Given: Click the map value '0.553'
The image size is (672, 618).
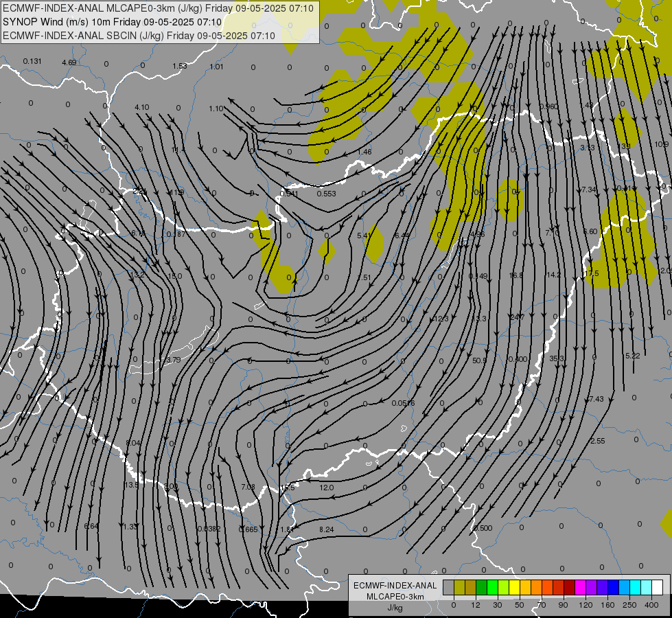Looking at the screenshot, I should tap(327, 194).
